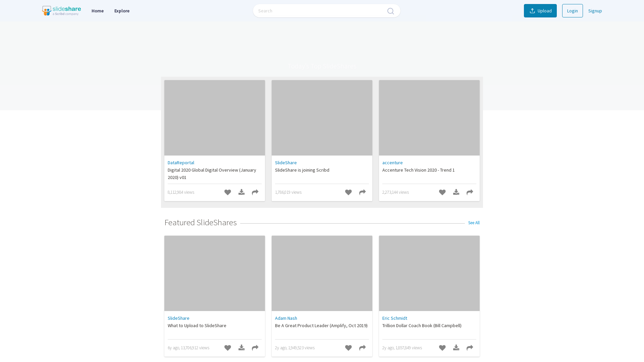Open SlideShare author link on Scribd card
This screenshot has height=362, width=644.
click(x=286, y=163)
